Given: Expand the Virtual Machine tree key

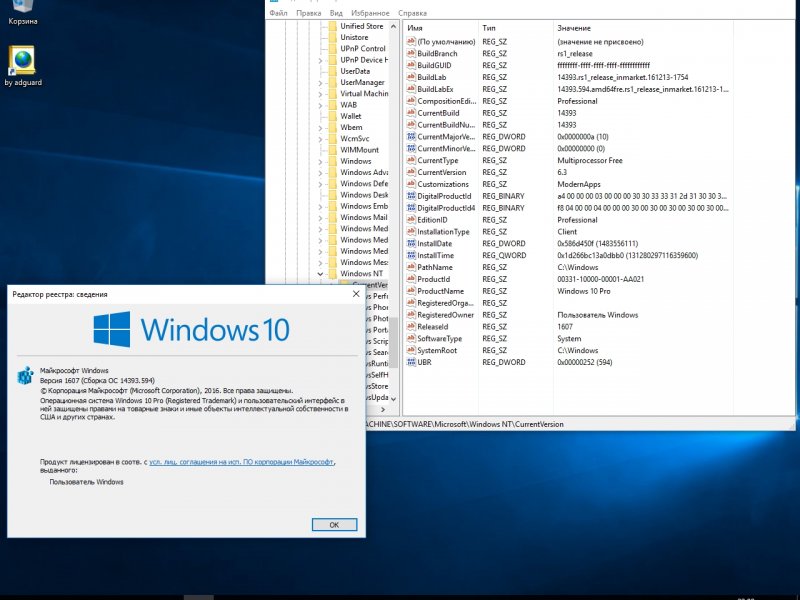Looking at the screenshot, I should point(320,93).
